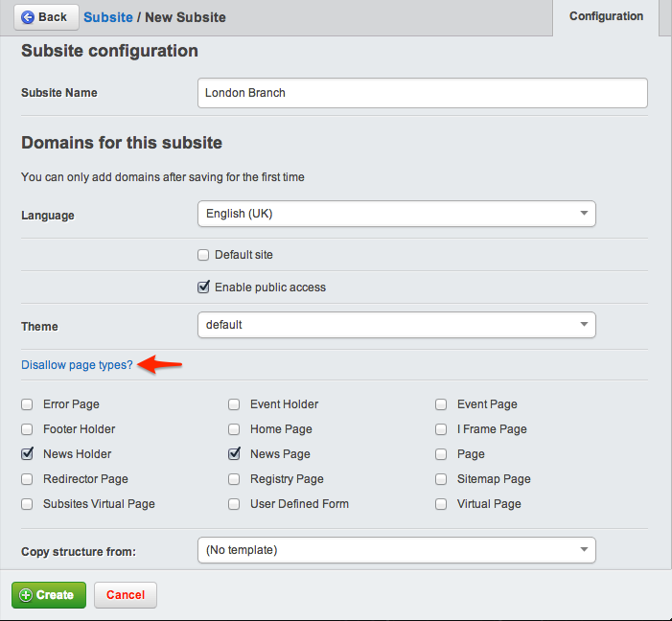This screenshot has height=621, width=672.
Task: Check the Event Holder checkbox
Action: pos(234,404)
